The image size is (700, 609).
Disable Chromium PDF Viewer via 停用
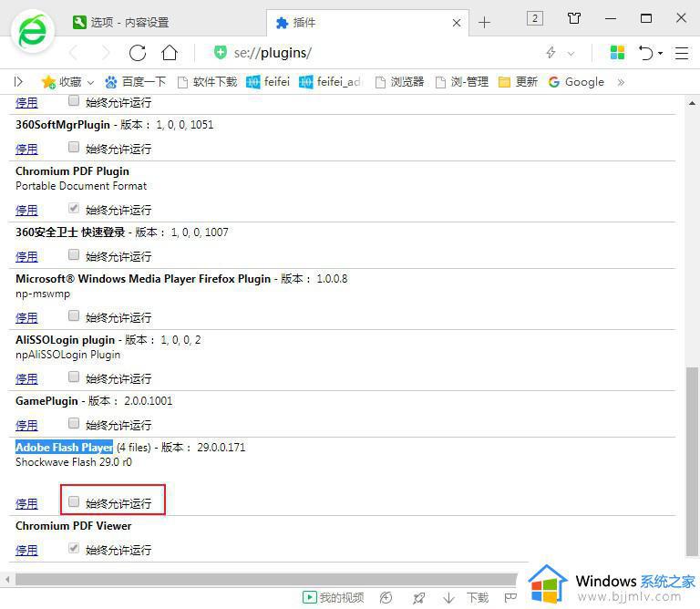coord(26,550)
